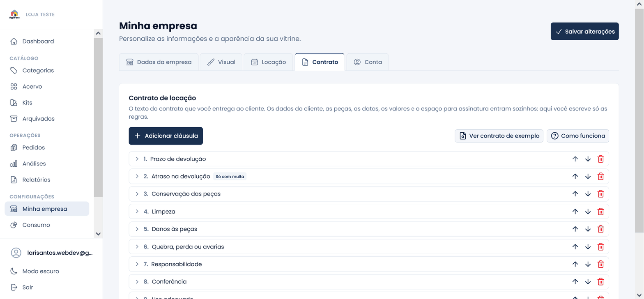Screen dimensions: 644x299
Task: Move Conservação das peças clause down
Action: click(x=588, y=194)
